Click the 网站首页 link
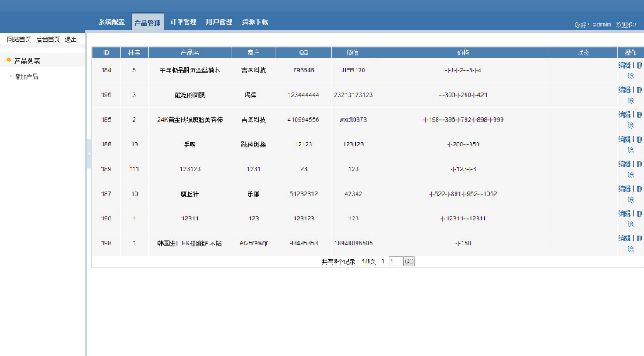The image size is (644, 356). point(19,39)
